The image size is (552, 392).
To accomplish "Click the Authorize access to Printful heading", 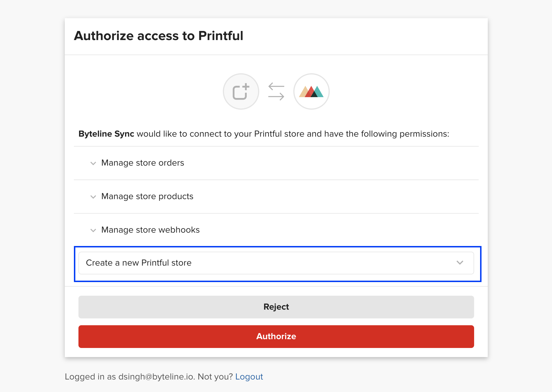I will pyautogui.click(x=158, y=36).
